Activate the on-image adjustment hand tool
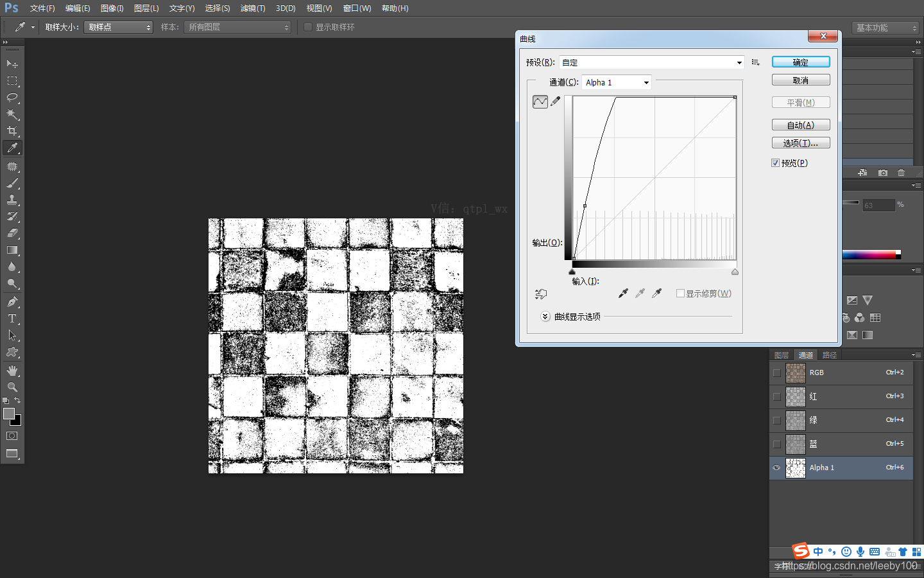The height and width of the screenshot is (578, 924). tap(541, 294)
